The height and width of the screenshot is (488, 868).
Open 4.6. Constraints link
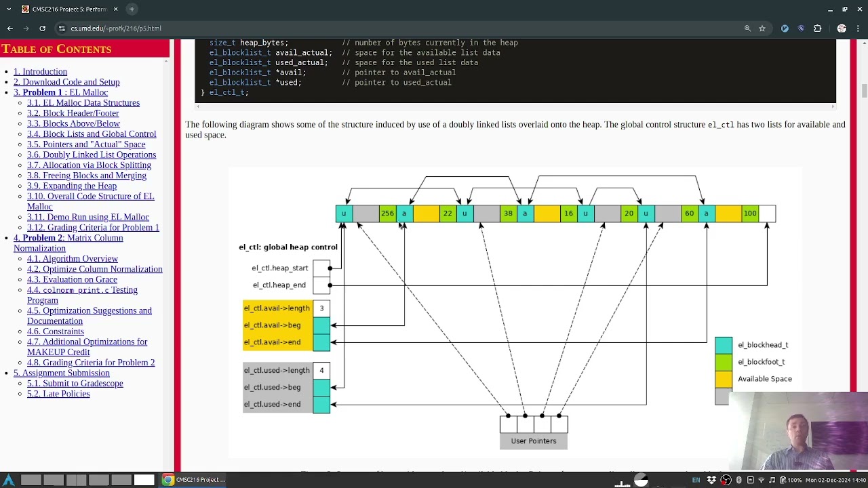[56, 331]
